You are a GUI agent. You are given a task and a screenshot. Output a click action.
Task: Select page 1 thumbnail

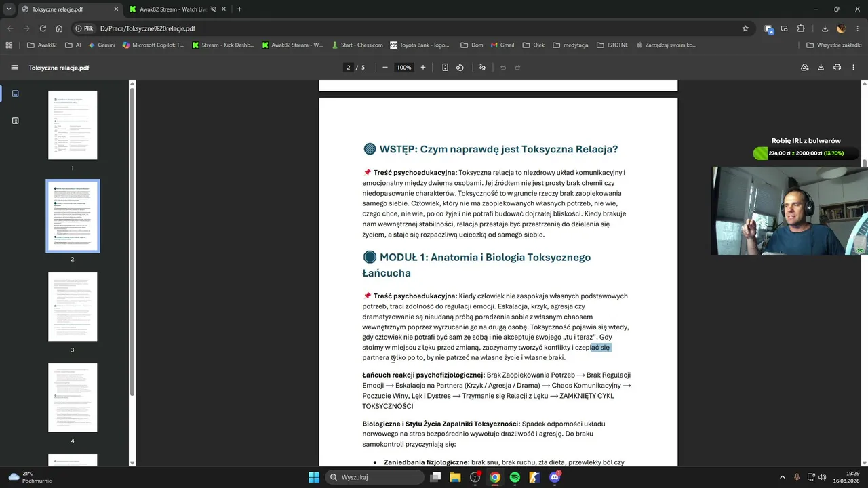click(x=73, y=125)
